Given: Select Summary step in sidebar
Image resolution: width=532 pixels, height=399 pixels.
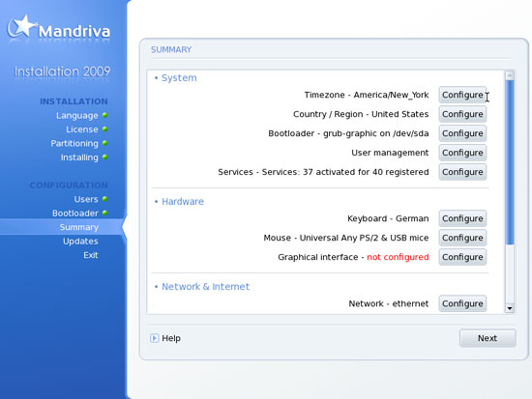Looking at the screenshot, I should coord(78,227).
